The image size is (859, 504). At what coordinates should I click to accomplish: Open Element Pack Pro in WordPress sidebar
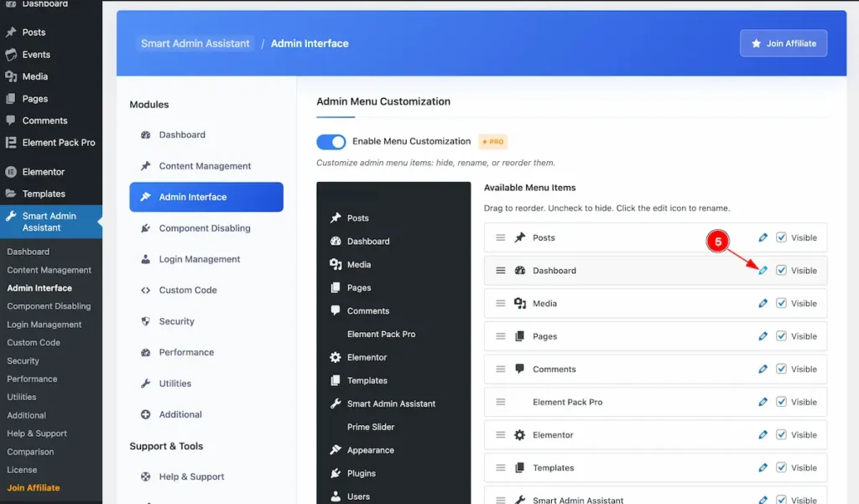coord(51,143)
